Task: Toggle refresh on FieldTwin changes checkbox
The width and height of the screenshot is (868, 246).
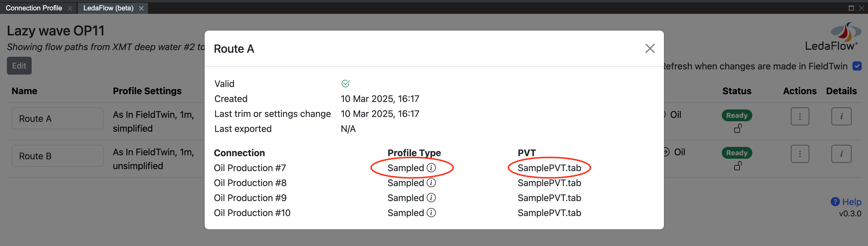Action: pyautogui.click(x=857, y=66)
